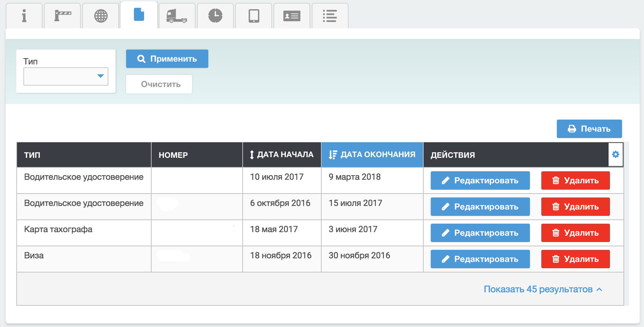Open the list tab icon
The width and height of the screenshot is (644, 327).
point(330,16)
